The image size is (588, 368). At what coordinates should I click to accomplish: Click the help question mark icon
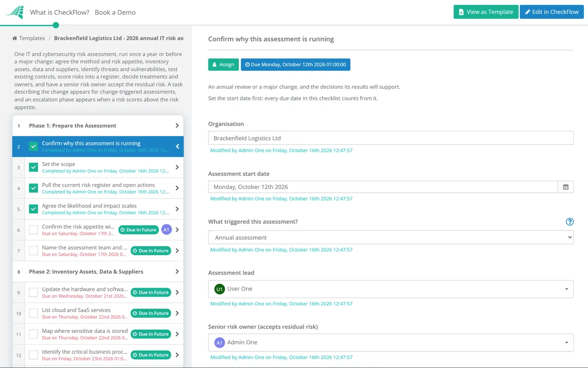point(570,222)
